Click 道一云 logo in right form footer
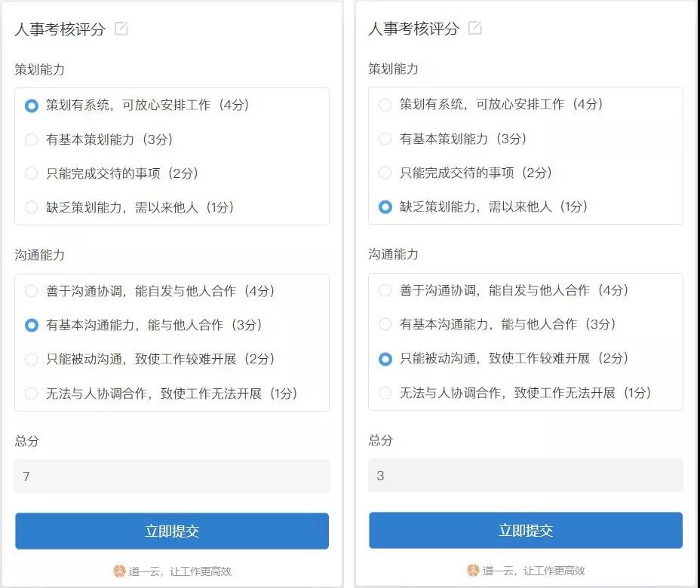This screenshot has height=588, width=700. (x=473, y=570)
